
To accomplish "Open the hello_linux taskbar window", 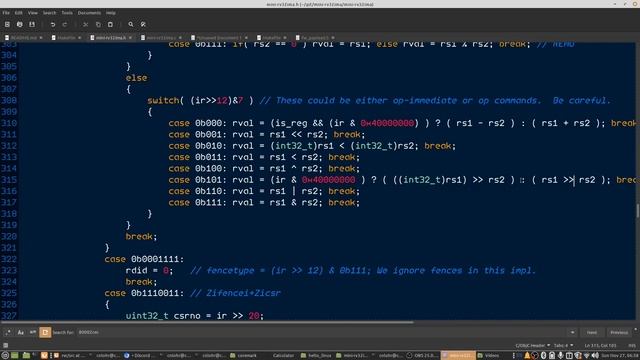I will (x=317, y=356).
